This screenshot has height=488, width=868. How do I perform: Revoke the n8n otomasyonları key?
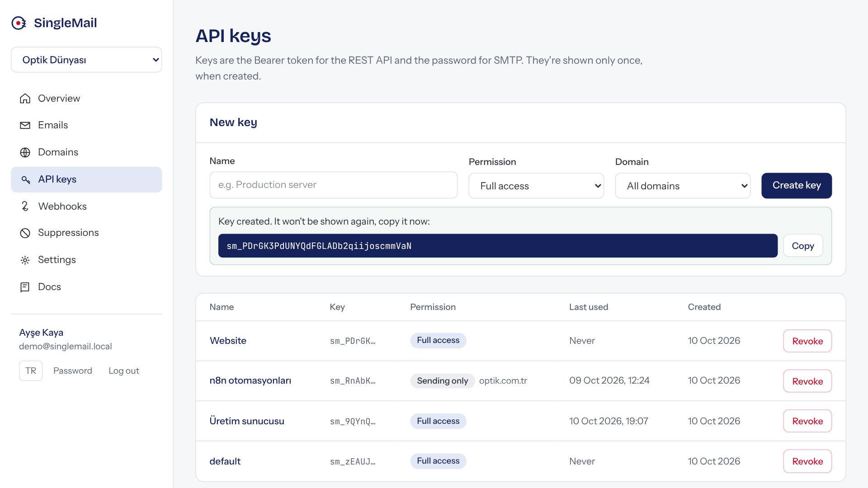[x=807, y=381]
